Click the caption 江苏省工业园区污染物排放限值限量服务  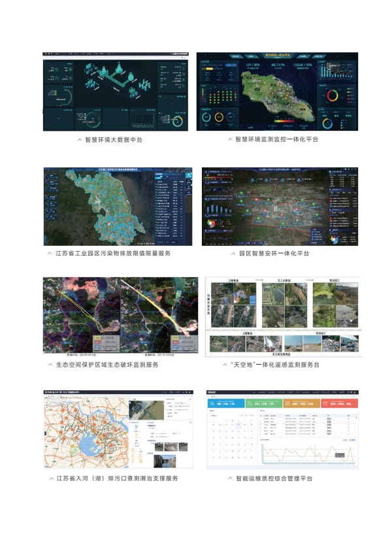click(x=113, y=254)
